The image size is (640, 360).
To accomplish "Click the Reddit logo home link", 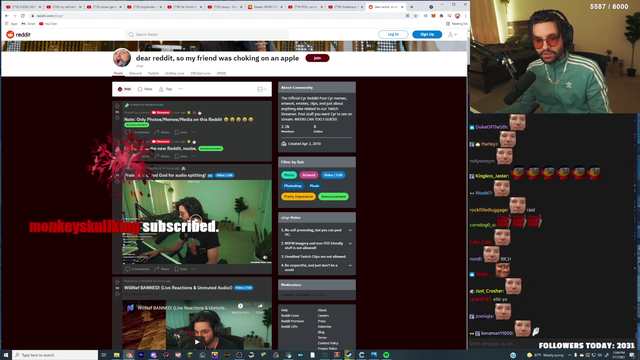I will coord(18,35).
